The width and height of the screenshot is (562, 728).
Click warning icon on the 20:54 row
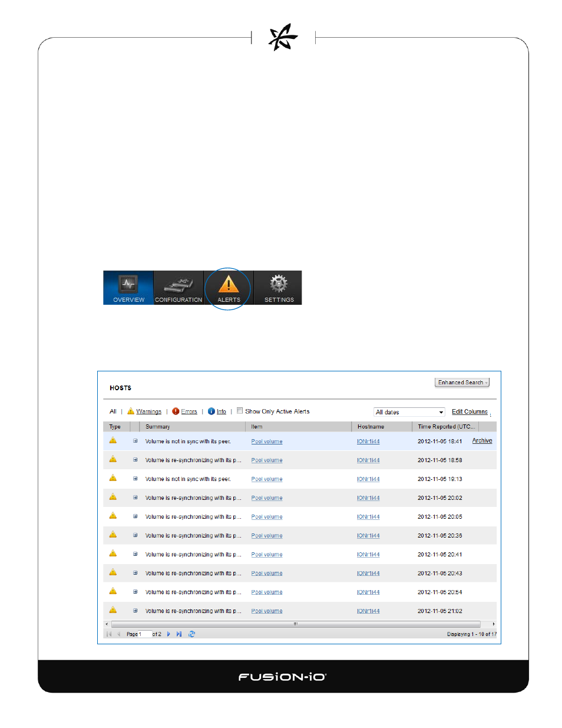[113, 591]
